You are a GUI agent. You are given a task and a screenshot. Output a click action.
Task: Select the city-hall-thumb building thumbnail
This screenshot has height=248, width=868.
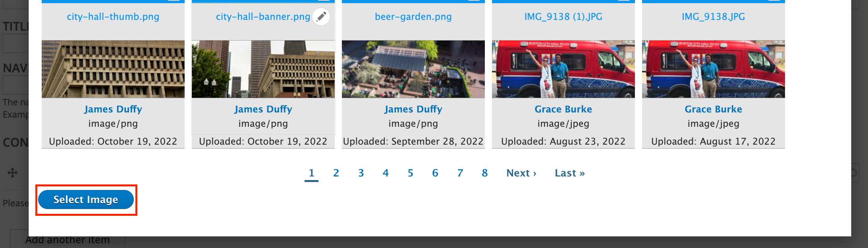(113, 69)
